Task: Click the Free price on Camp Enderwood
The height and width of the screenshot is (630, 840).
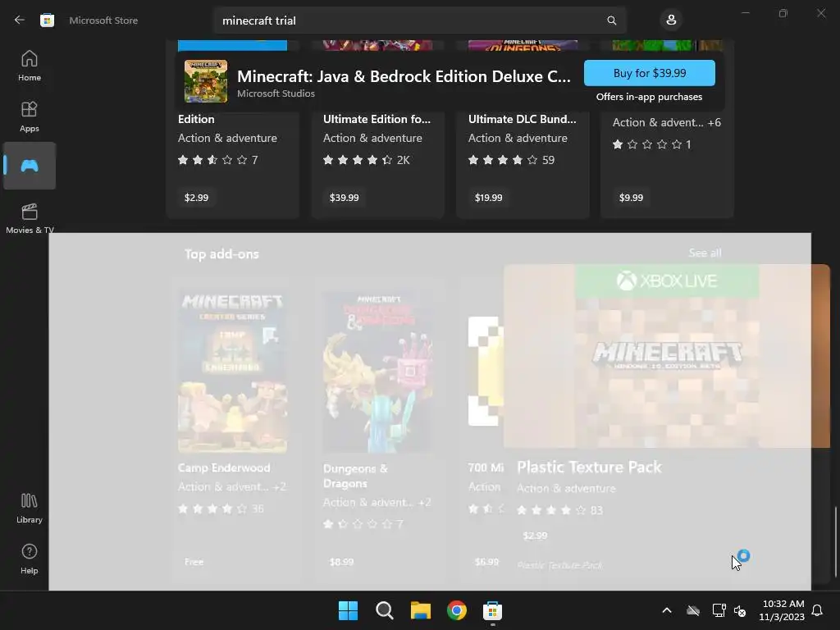Action: [x=194, y=562]
